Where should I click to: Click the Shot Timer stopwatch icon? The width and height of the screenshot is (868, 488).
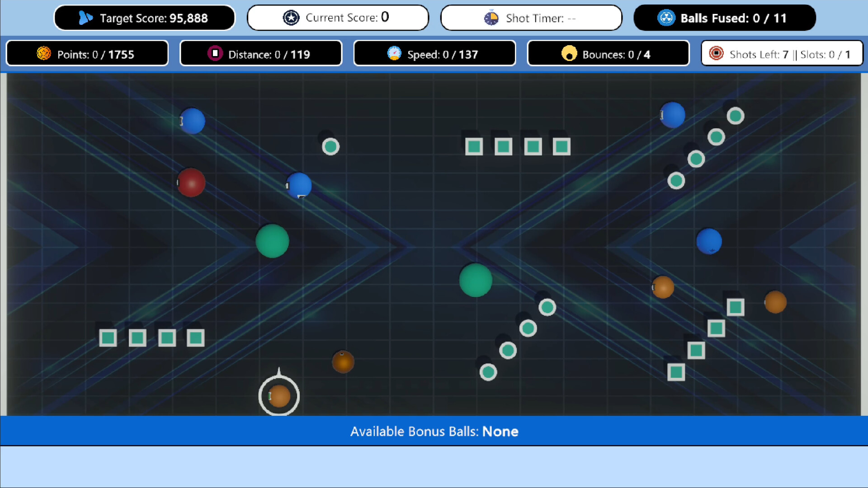pos(491,18)
